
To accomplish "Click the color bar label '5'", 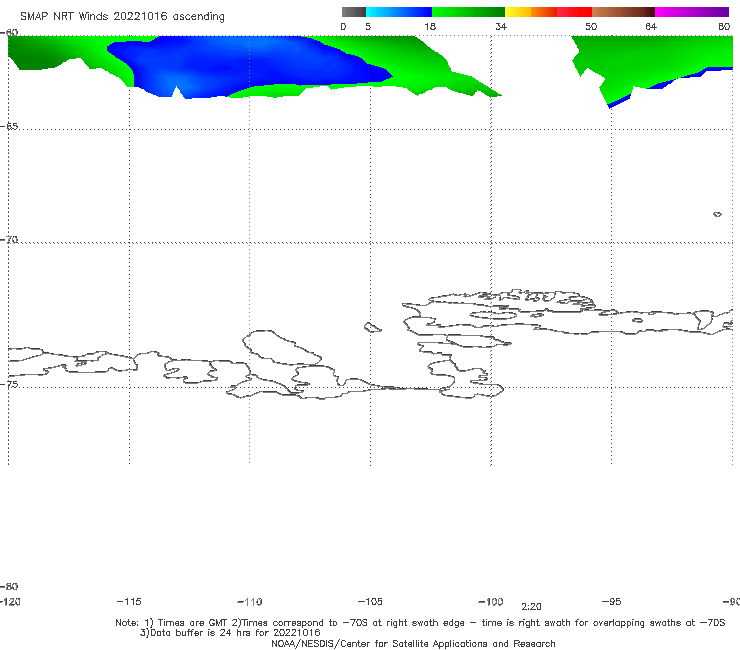I will pyautogui.click(x=368, y=26).
